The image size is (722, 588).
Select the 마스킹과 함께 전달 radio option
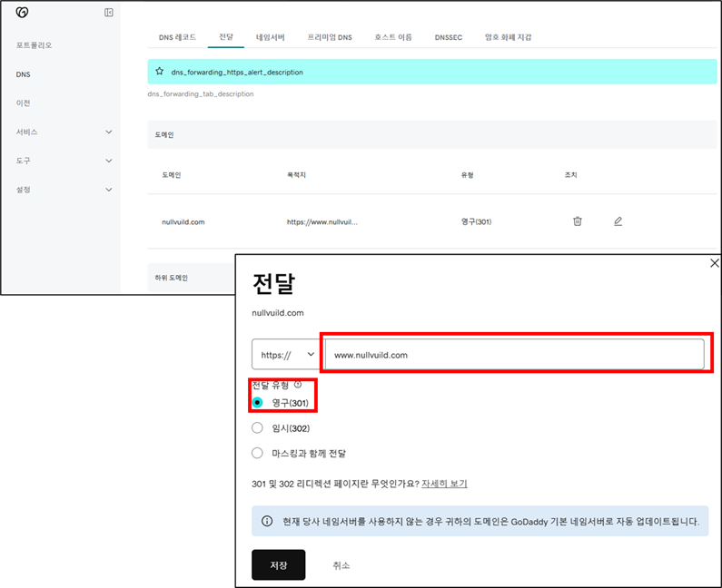coord(257,453)
